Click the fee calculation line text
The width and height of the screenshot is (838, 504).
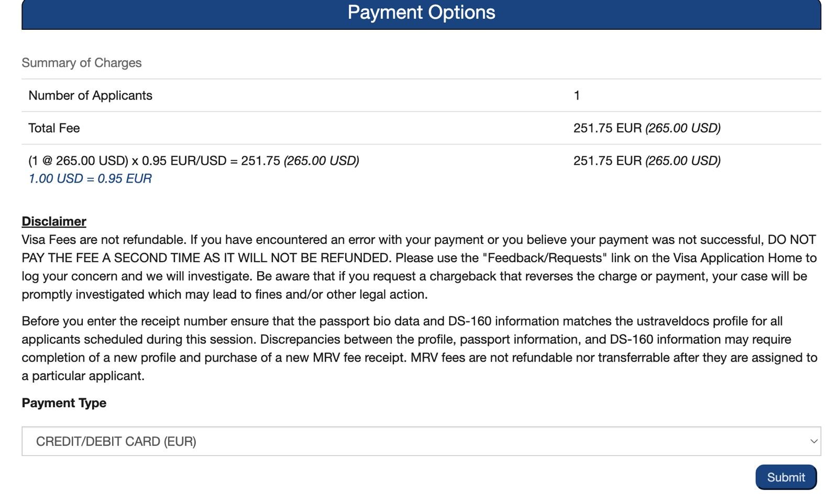tap(194, 161)
